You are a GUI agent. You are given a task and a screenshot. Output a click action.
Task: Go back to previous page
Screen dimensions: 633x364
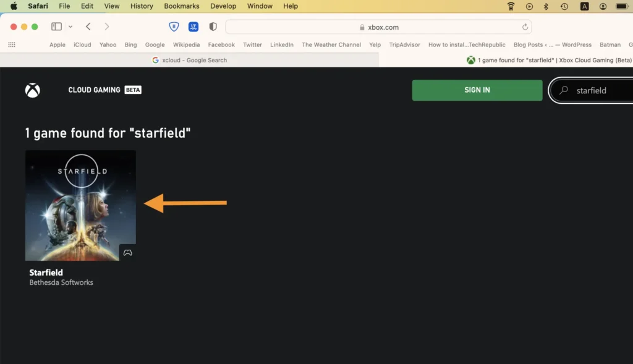[88, 27]
